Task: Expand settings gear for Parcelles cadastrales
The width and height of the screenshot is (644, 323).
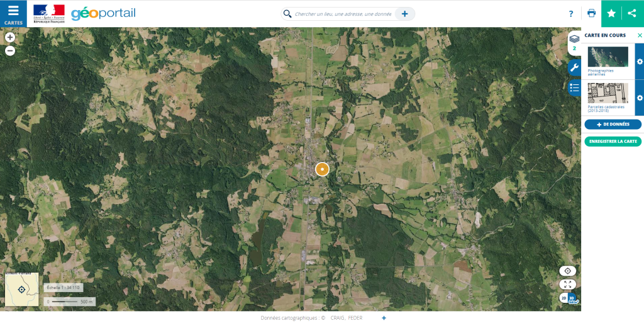Action: click(x=640, y=98)
